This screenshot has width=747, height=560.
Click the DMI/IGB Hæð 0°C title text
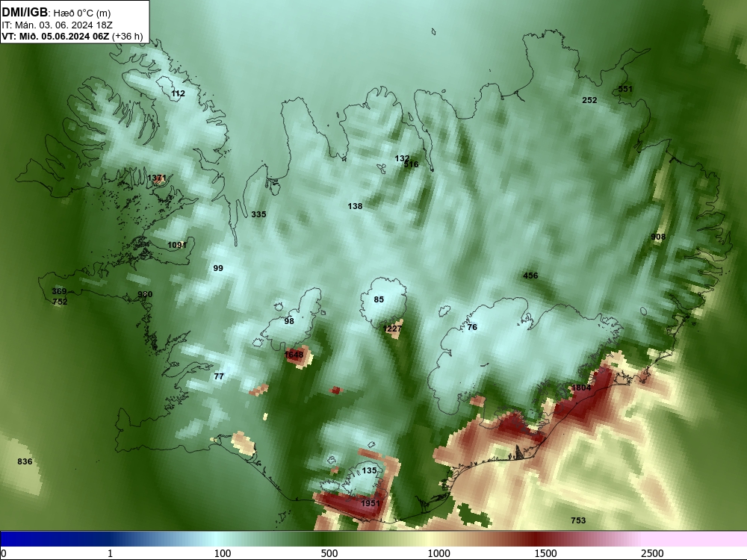pyautogui.click(x=56, y=13)
